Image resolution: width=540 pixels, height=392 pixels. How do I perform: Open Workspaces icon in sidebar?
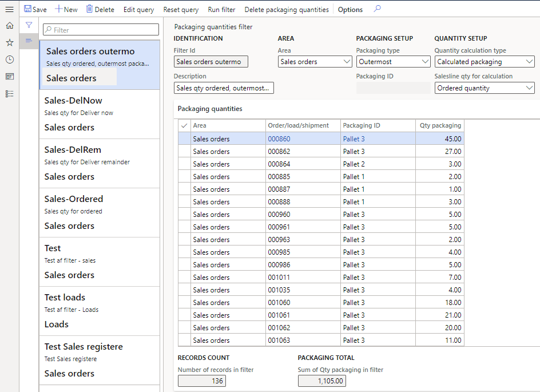point(9,77)
